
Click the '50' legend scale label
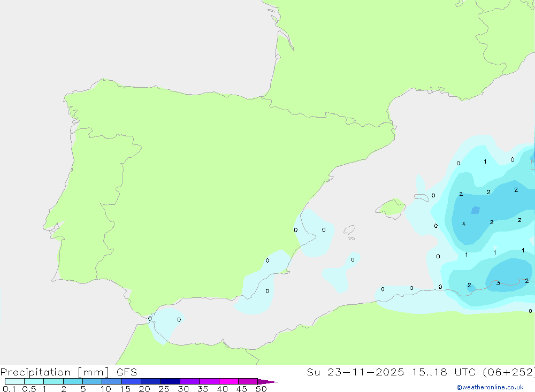[x=261, y=389]
